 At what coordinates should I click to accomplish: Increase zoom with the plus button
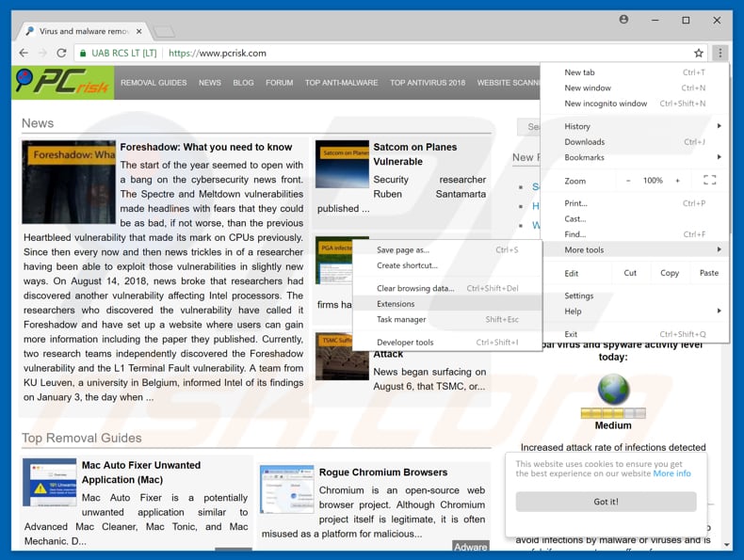(x=676, y=180)
